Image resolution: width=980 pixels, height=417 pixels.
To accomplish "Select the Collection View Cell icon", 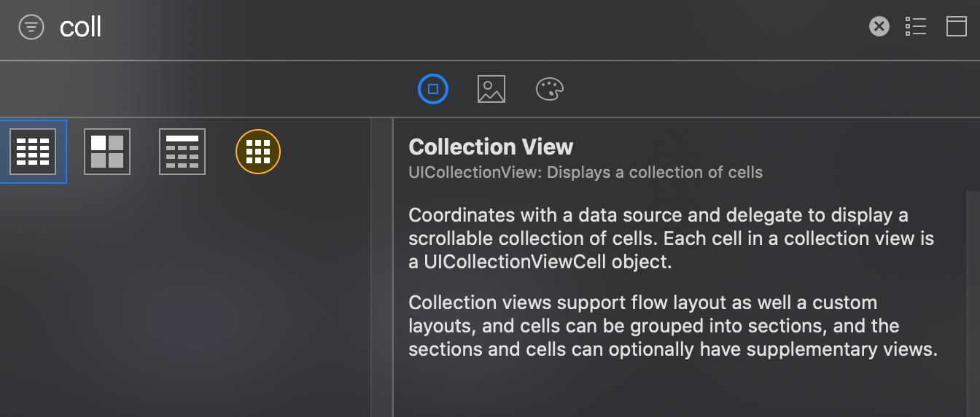I will 107,152.
